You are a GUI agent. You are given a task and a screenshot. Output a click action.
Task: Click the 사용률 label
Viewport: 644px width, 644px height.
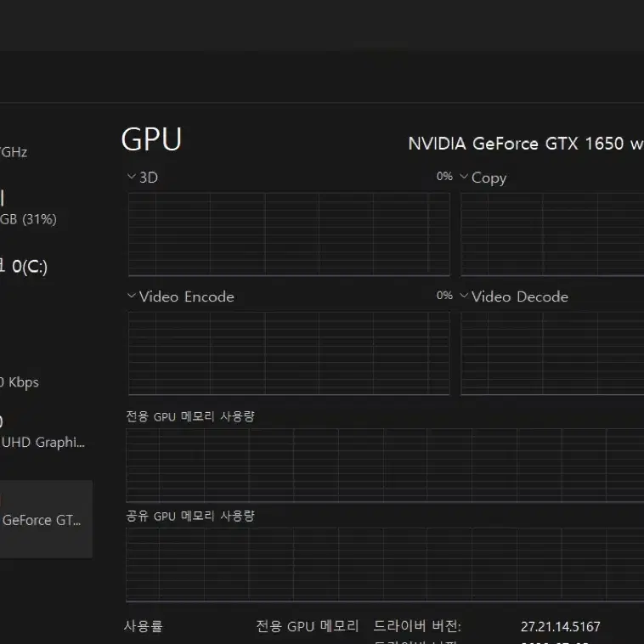[144, 626]
